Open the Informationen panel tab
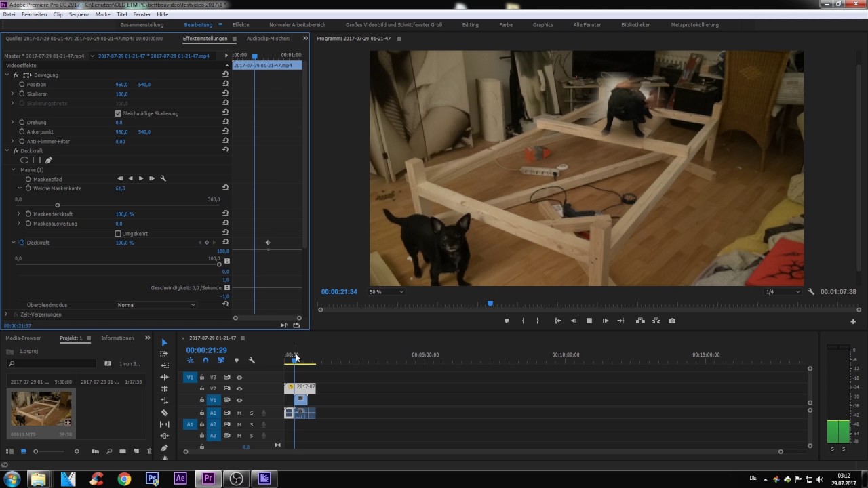Viewport: 868px width, 488px height. pyautogui.click(x=117, y=338)
